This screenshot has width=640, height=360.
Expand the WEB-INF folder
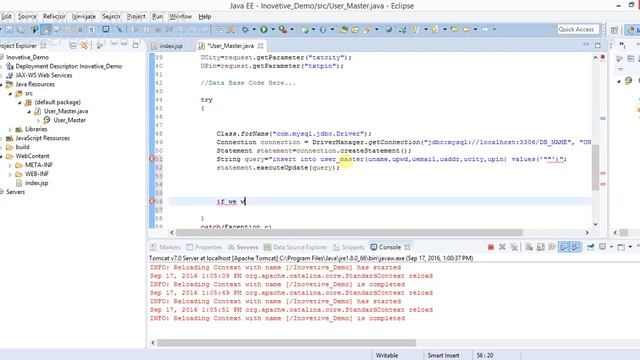point(10,174)
